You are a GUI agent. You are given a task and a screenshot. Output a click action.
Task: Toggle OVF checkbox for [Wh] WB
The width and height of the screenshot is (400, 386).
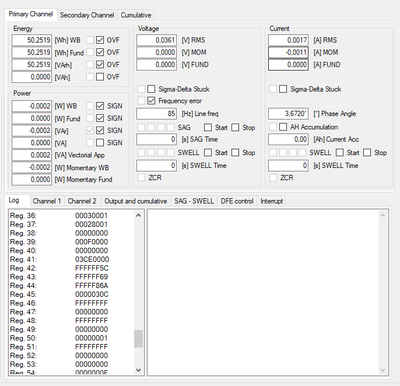click(x=100, y=40)
